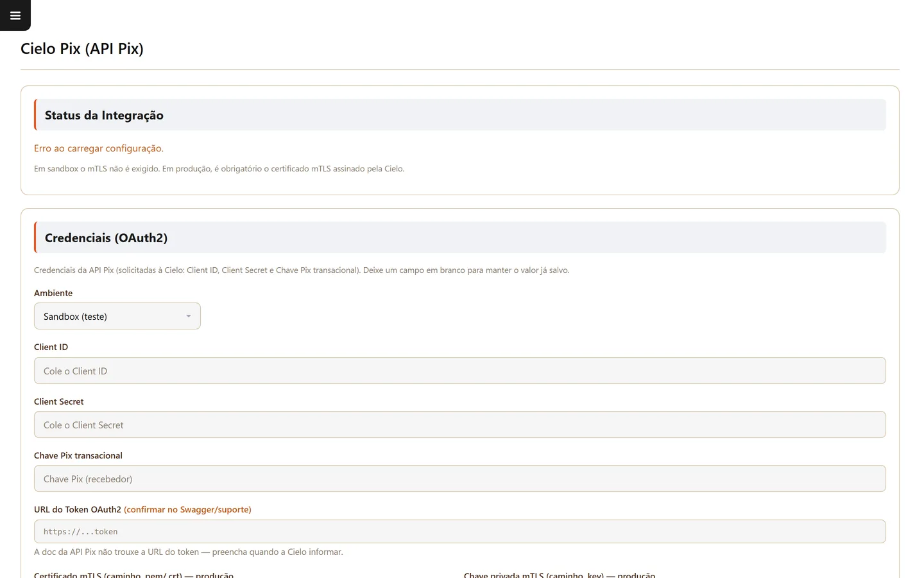This screenshot has width=924, height=578.
Task: Click the Ambiente field label
Action: tap(53, 293)
